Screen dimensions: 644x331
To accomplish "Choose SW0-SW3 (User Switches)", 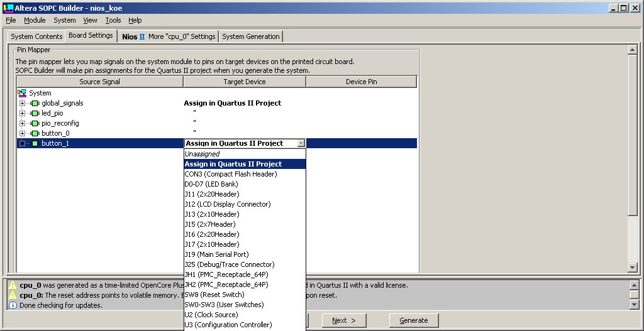I will [x=245, y=305].
